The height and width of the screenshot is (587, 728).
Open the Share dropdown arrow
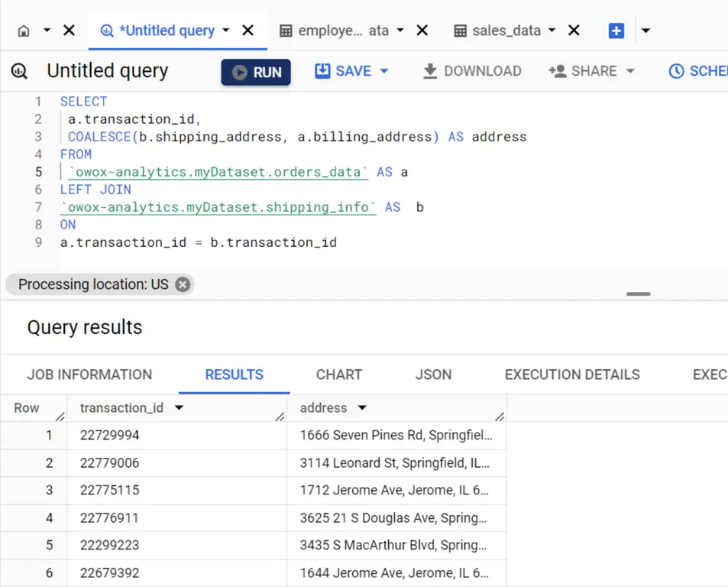[x=630, y=72]
